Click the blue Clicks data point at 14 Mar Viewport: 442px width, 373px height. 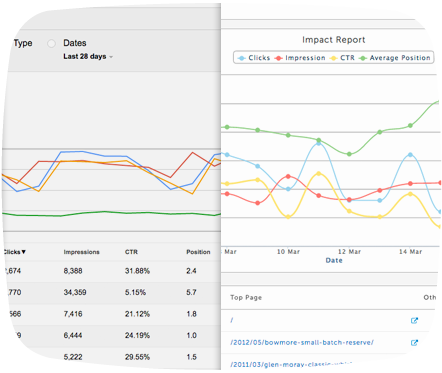(x=410, y=155)
